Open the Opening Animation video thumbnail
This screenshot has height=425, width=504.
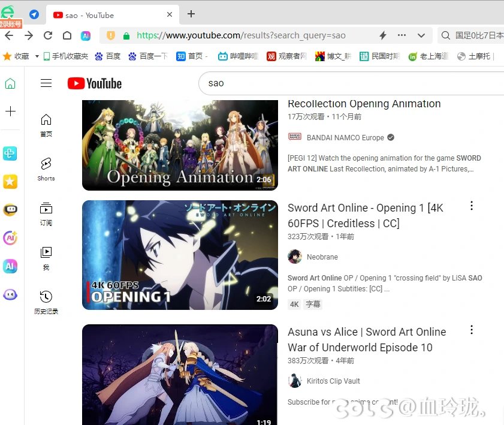click(180, 145)
